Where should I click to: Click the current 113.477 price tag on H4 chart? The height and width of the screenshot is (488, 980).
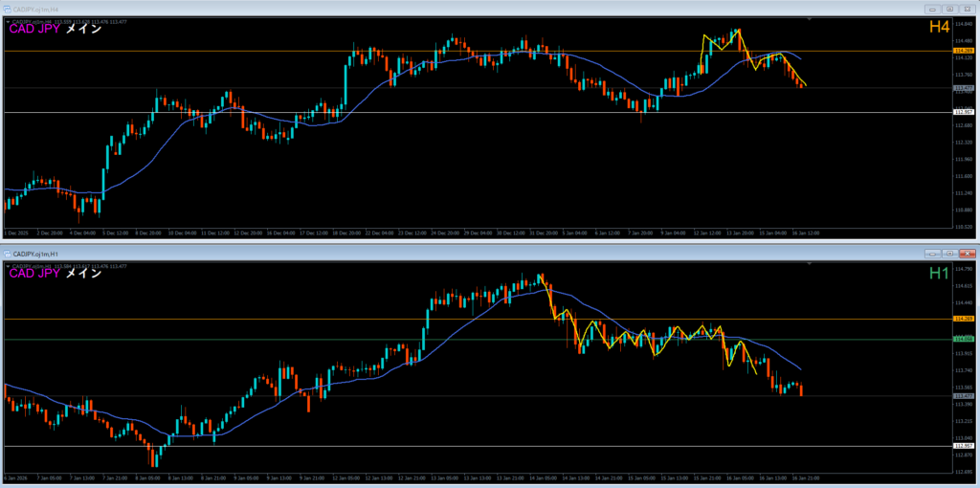(962, 88)
